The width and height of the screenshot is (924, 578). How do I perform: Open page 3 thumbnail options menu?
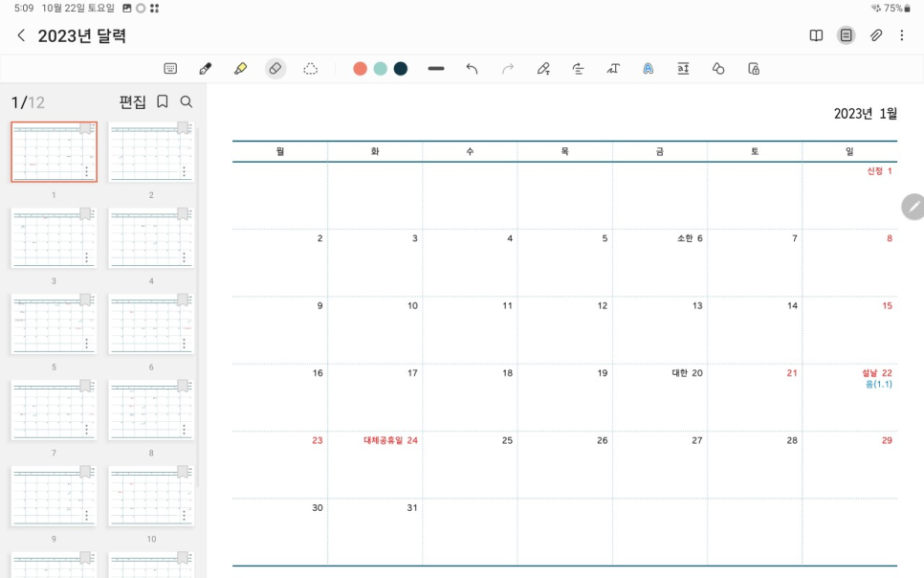click(87, 257)
